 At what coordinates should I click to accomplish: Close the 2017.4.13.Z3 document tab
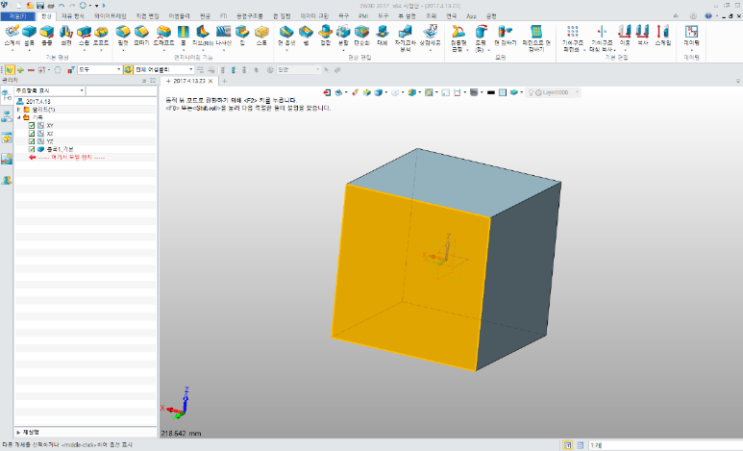point(211,81)
